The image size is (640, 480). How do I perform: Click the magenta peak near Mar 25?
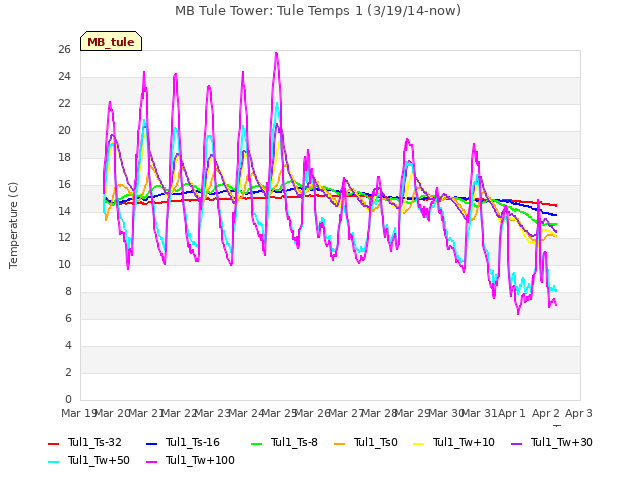276,53
